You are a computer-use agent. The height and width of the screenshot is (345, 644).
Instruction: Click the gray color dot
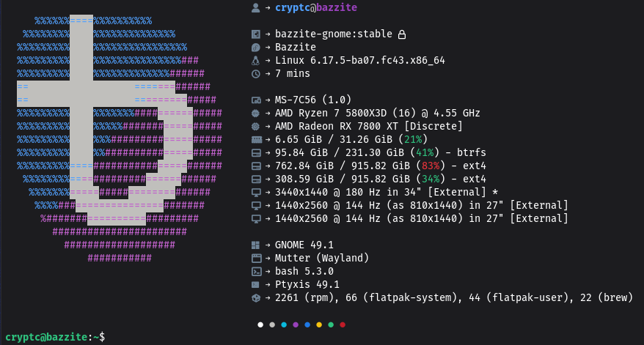coord(272,324)
